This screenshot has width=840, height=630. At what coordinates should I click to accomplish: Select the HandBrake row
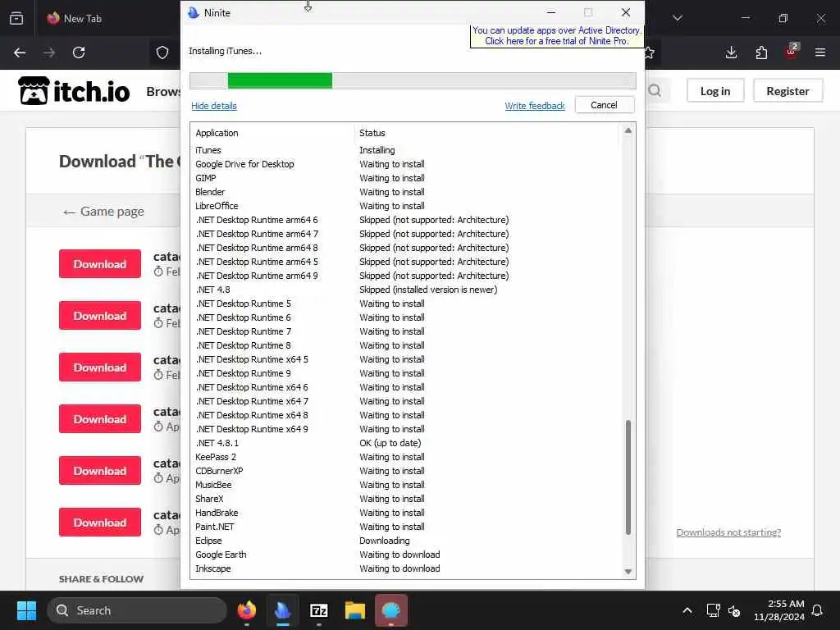coord(405,513)
